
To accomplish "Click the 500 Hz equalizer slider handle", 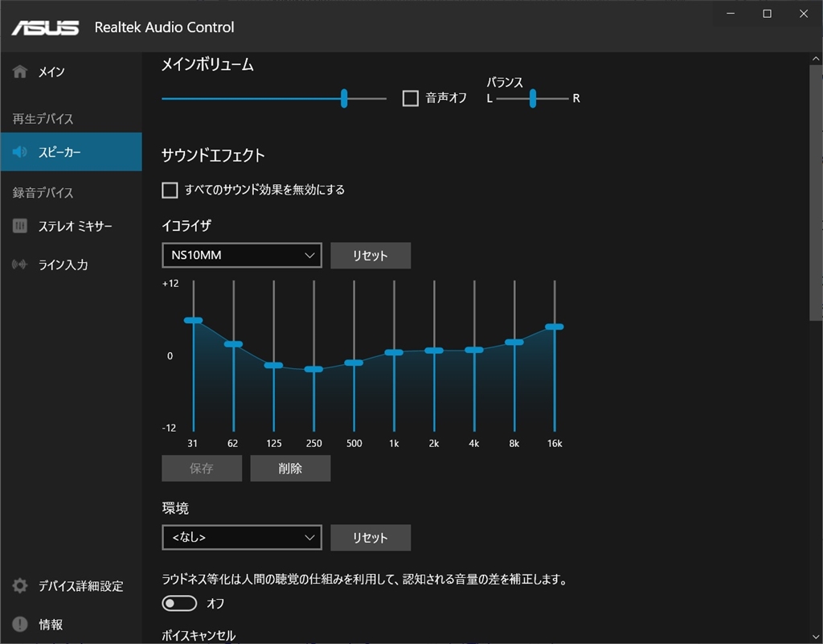I will pos(354,363).
